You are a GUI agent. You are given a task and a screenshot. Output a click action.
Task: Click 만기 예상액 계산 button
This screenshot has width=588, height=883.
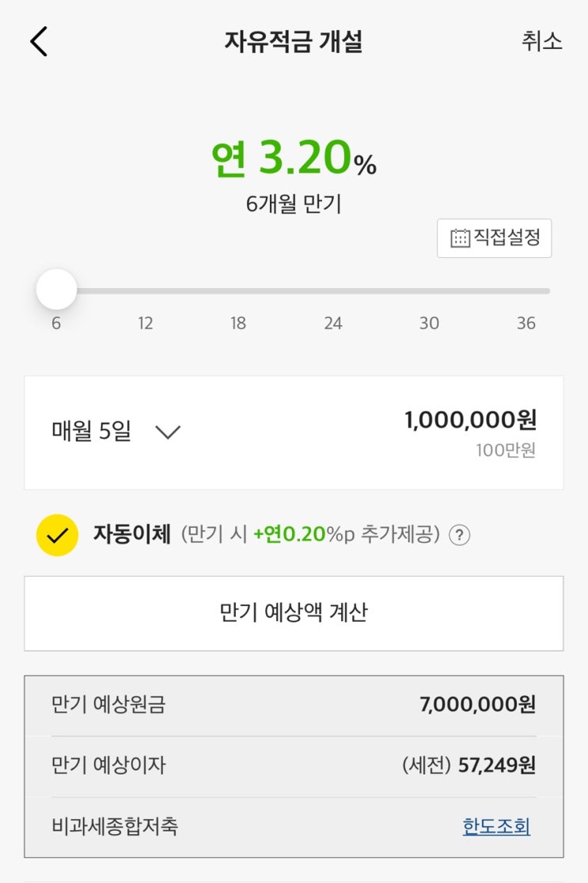tap(294, 613)
